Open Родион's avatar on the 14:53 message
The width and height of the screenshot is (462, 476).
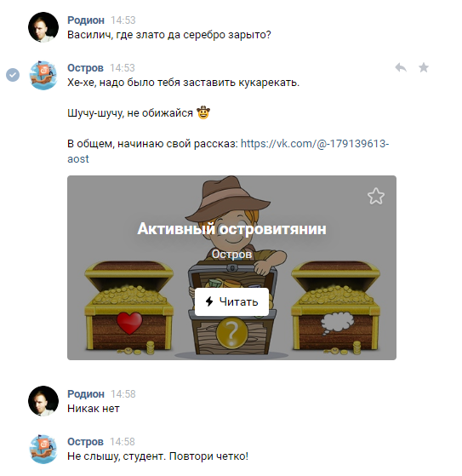pos(43,27)
